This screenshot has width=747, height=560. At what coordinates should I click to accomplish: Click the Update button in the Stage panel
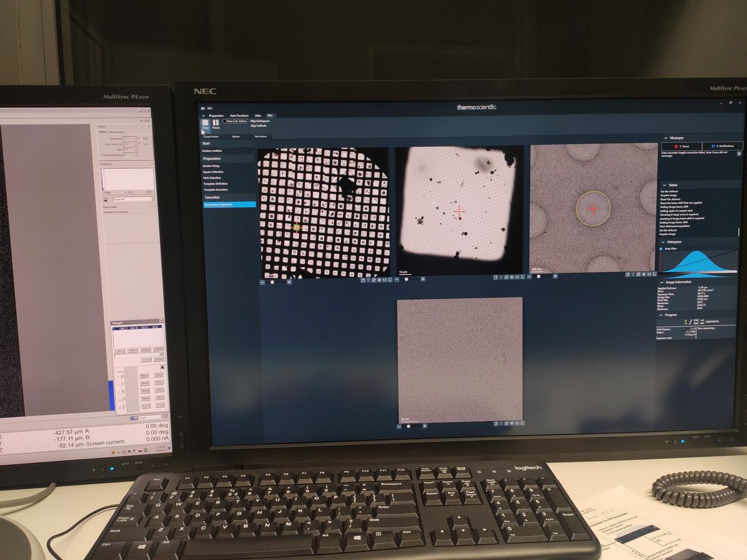click(x=146, y=350)
